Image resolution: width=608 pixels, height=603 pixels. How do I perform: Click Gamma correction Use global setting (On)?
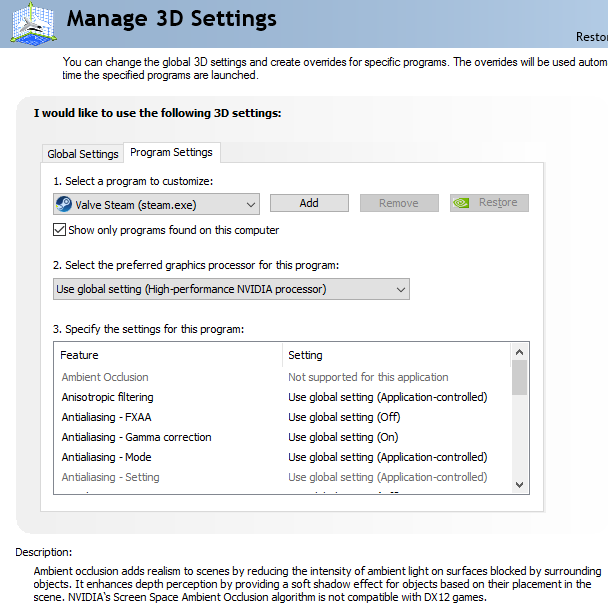[x=343, y=437]
